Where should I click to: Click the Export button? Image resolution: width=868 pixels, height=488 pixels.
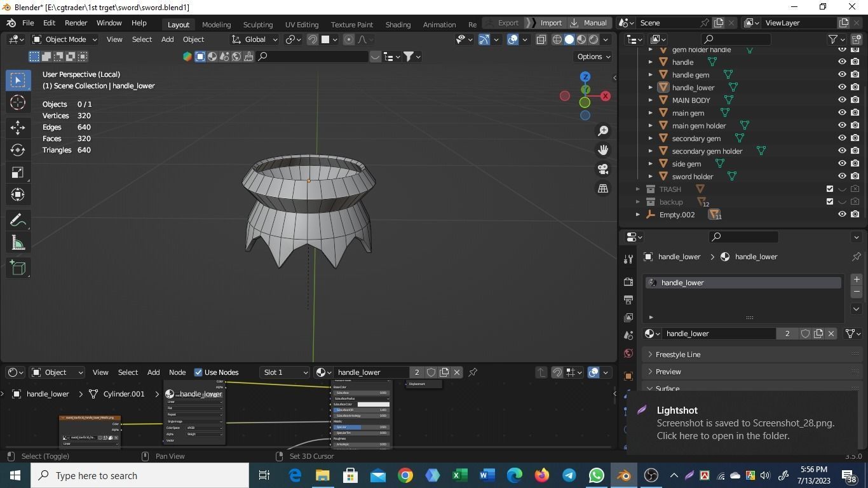[x=503, y=23]
